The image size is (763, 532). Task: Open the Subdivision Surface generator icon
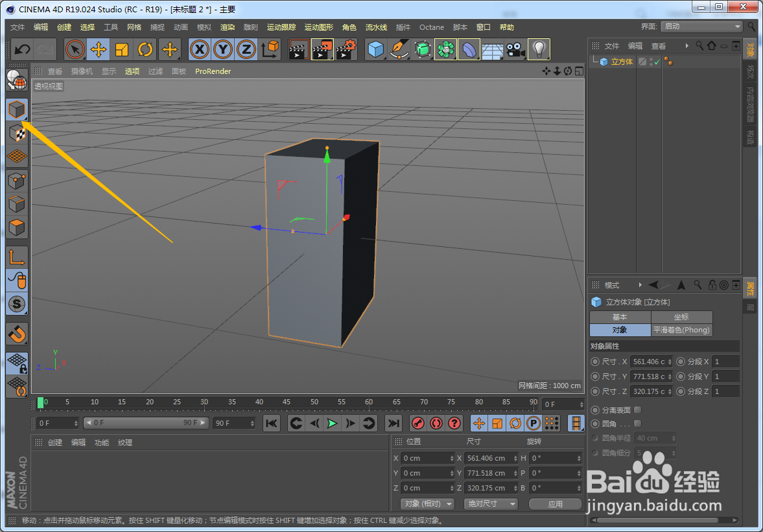tap(423, 49)
